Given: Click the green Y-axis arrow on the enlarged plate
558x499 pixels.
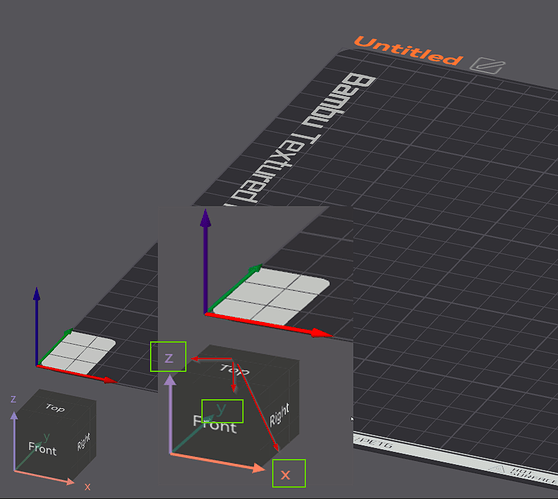Looking at the screenshot, I should (x=234, y=289).
